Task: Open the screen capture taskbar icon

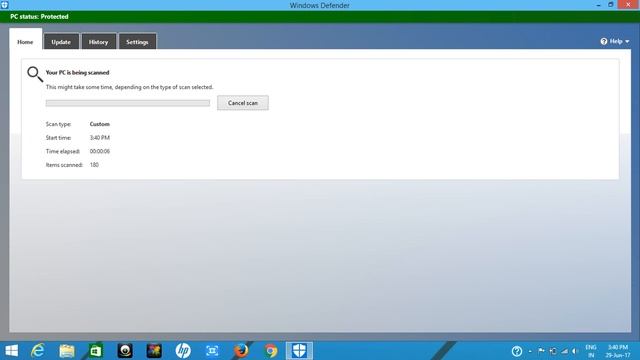Action: tap(212, 351)
